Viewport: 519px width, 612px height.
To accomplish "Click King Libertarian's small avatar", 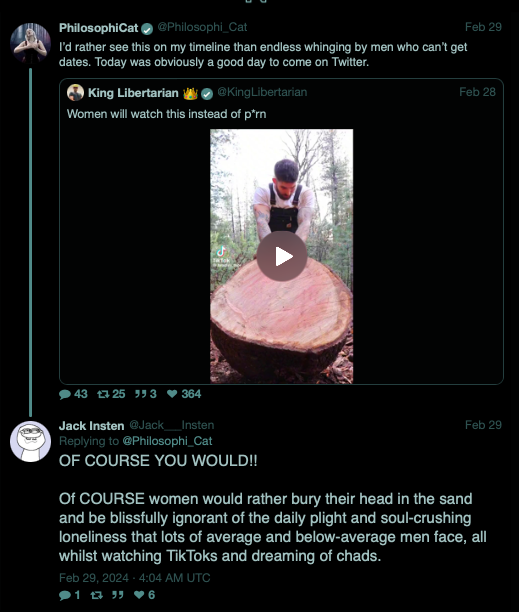I will [75, 93].
